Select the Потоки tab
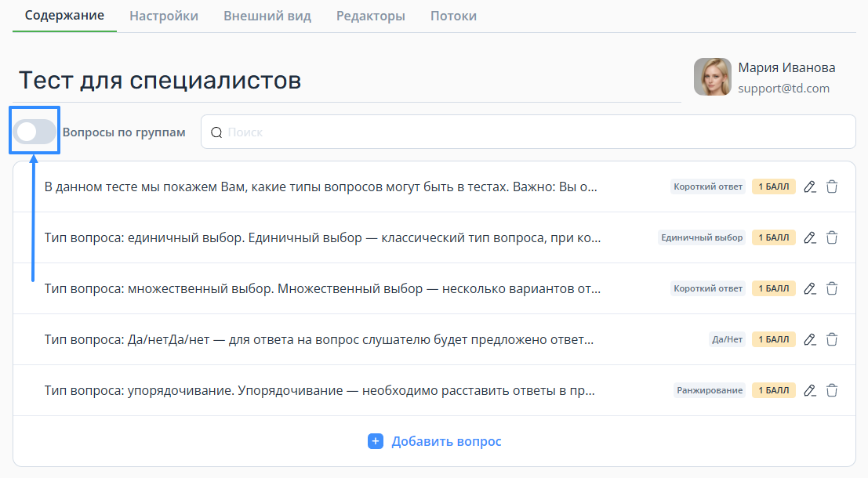 coord(453,16)
